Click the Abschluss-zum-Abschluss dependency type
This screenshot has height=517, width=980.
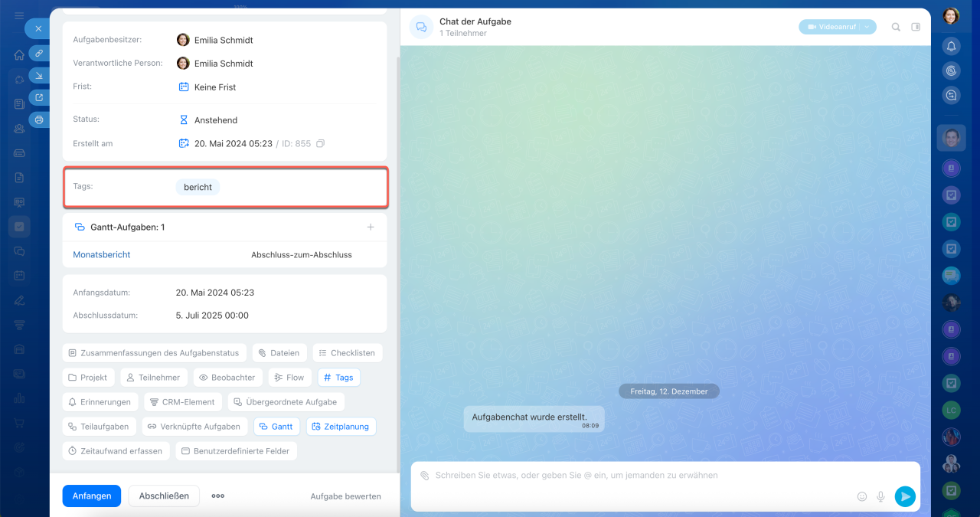pos(302,254)
